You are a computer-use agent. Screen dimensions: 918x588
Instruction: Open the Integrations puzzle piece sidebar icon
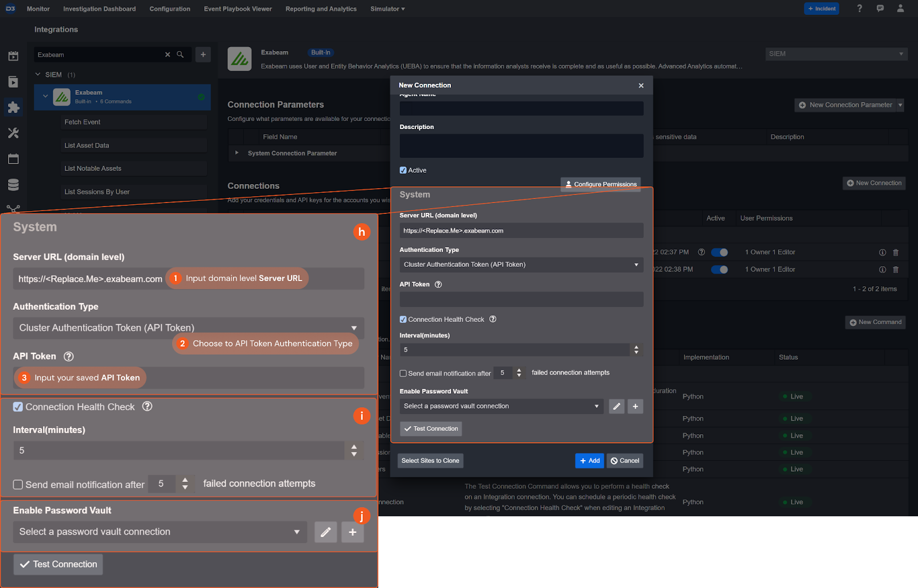click(x=13, y=107)
